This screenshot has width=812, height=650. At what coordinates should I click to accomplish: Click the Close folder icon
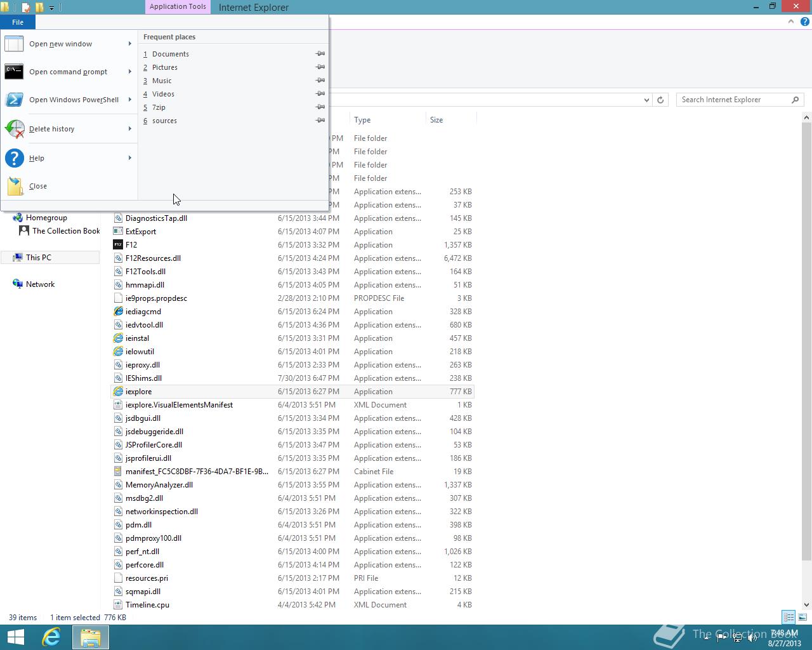(15, 186)
